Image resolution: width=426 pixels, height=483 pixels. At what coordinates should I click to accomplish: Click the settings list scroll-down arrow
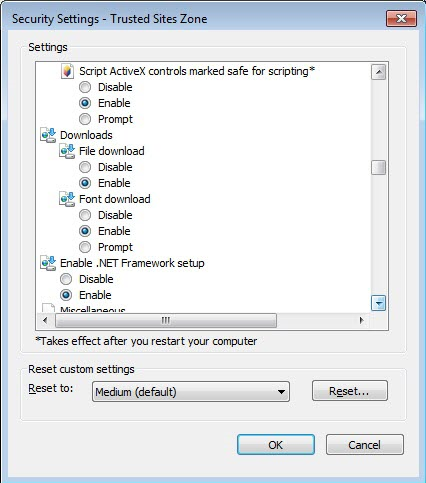coord(378,303)
